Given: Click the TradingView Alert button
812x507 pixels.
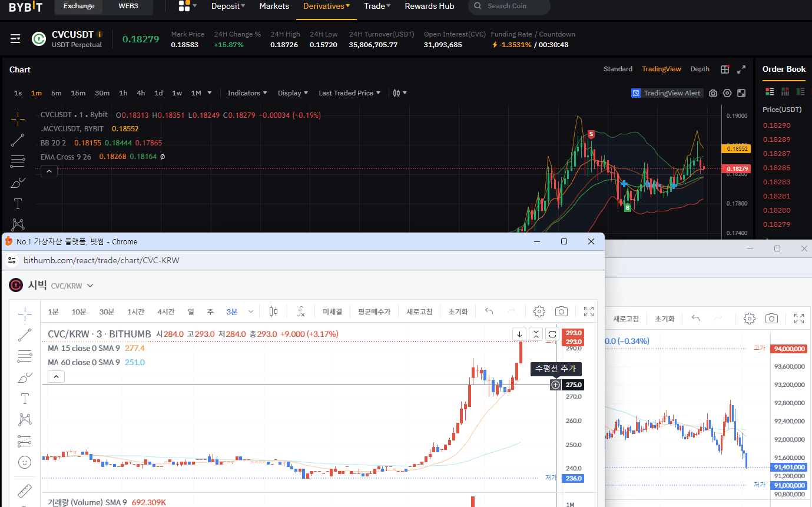Looking at the screenshot, I should pos(667,93).
